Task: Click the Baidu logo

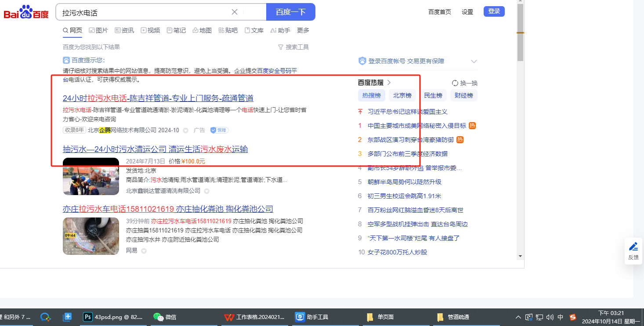Action: pos(26,12)
